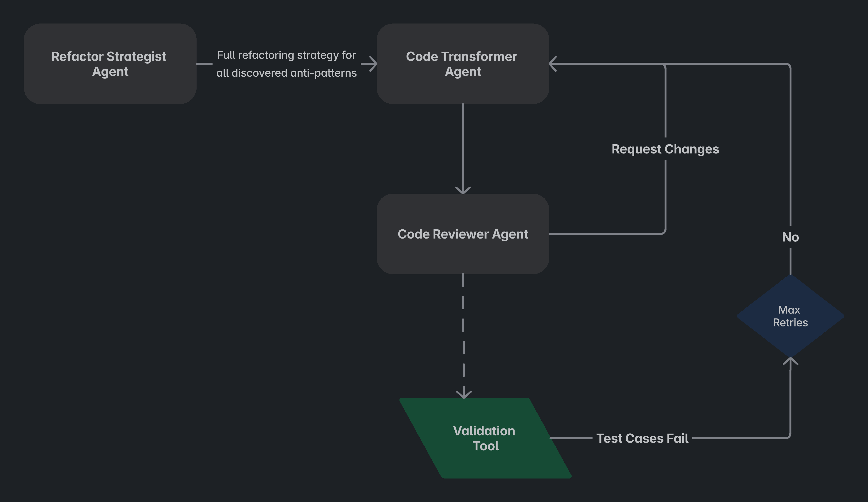Click the line leaving Code Reviewer Agent's right side
Image resolution: width=868 pixels, height=502 pixels.
click(x=606, y=234)
